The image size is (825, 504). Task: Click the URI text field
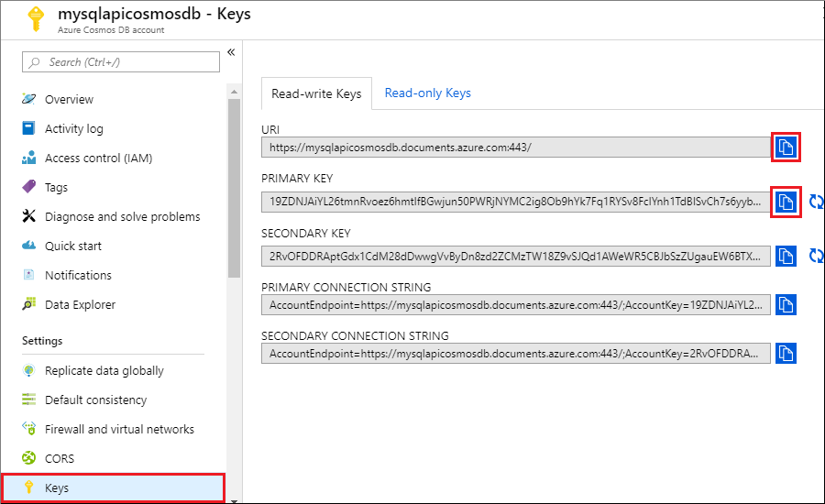(515, 148)
